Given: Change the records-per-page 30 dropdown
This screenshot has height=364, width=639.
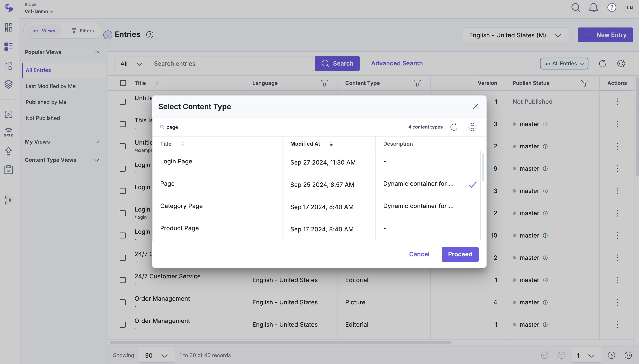Looking at the screenshot, I should tap(157, 355).
